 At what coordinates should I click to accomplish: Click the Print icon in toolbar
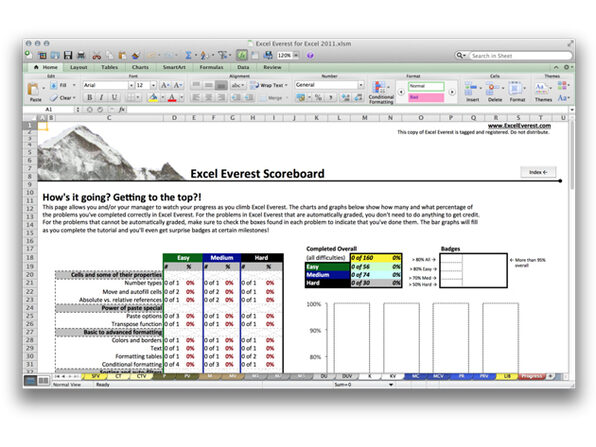[x=81, y=55]
